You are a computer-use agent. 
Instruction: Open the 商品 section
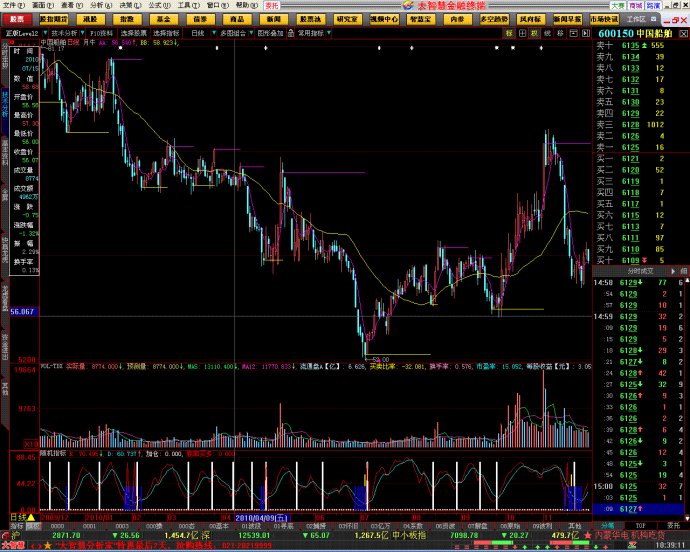237,19
